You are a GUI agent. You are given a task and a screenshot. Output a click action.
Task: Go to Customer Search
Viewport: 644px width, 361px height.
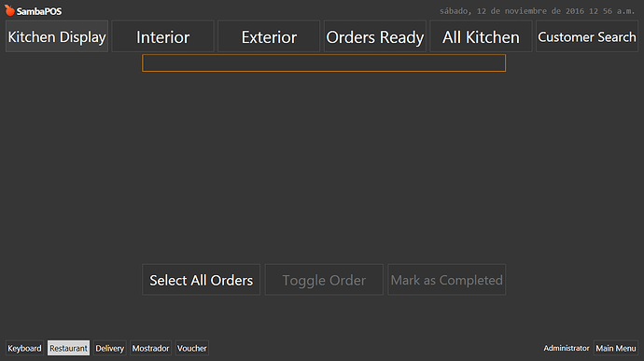pos(586,36)
